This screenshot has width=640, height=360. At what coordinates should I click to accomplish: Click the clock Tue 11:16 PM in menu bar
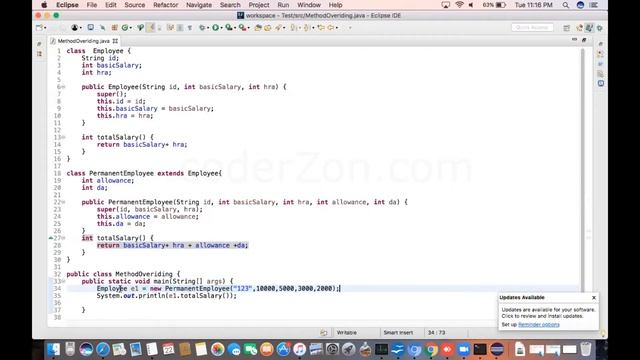(x=533, y=5)
